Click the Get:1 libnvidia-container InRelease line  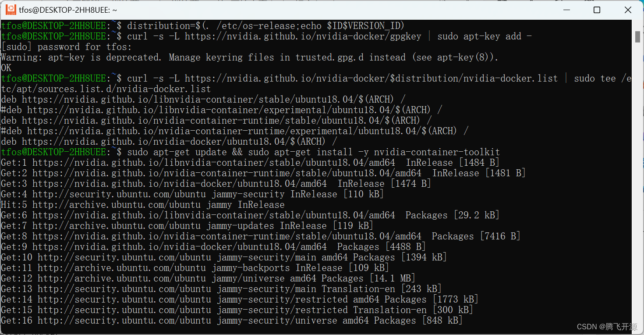tap(250, 163)
